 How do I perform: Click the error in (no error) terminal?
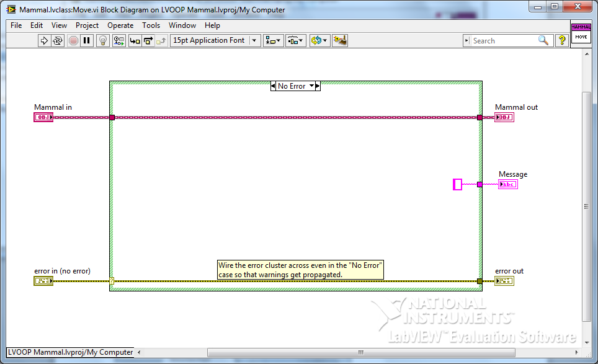43,280
